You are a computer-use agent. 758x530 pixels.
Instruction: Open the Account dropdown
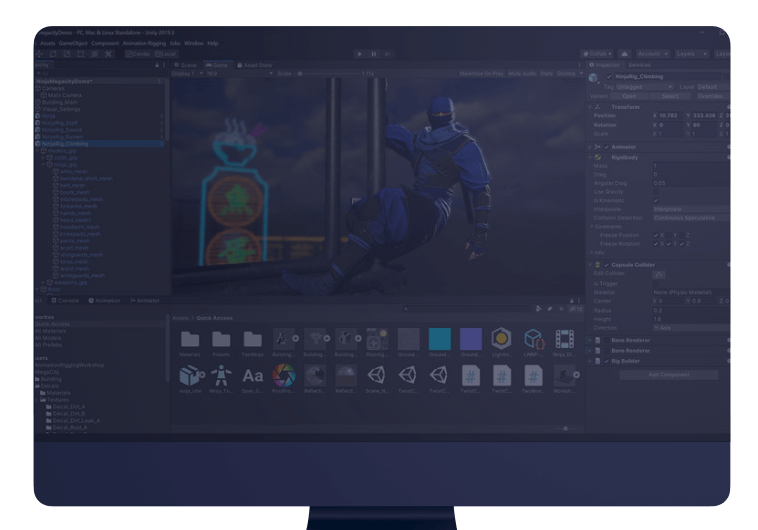pyautogui.click(x=652, y=54)
